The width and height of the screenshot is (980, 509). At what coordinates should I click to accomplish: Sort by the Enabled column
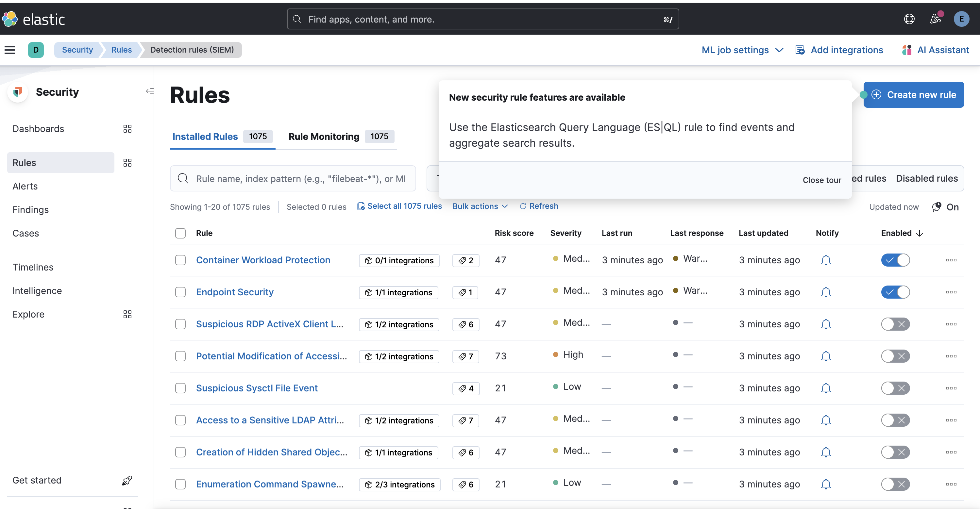902,233
